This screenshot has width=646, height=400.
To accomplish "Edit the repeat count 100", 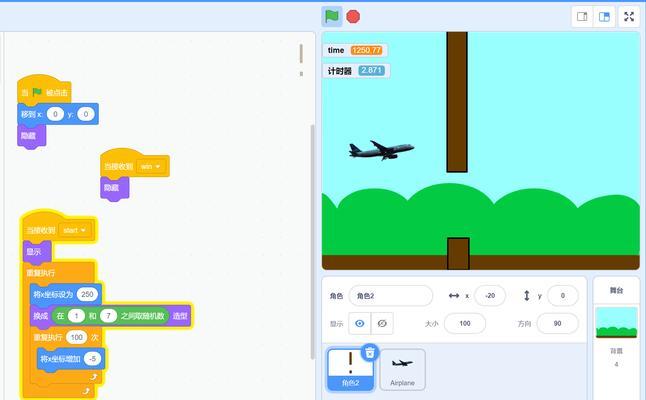I will coord(77,337).
